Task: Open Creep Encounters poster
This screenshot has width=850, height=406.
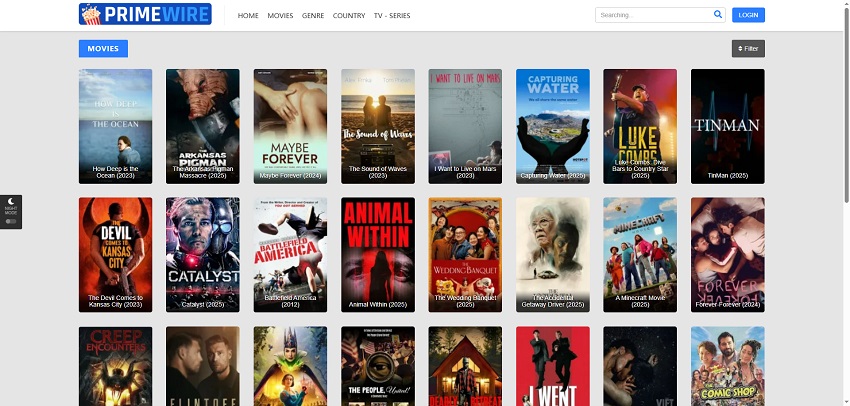Action: click(x=115, y=366)
